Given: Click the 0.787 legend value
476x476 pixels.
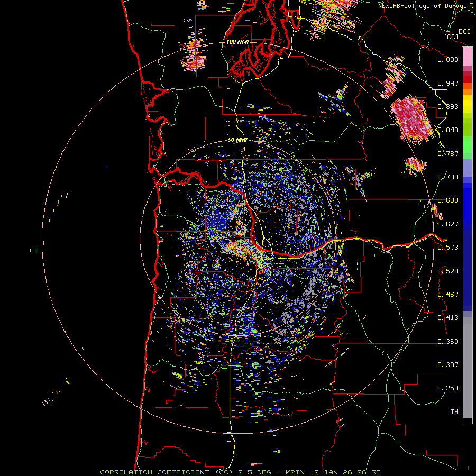Looking at the screenshot, I should click(x=448, y=153).
